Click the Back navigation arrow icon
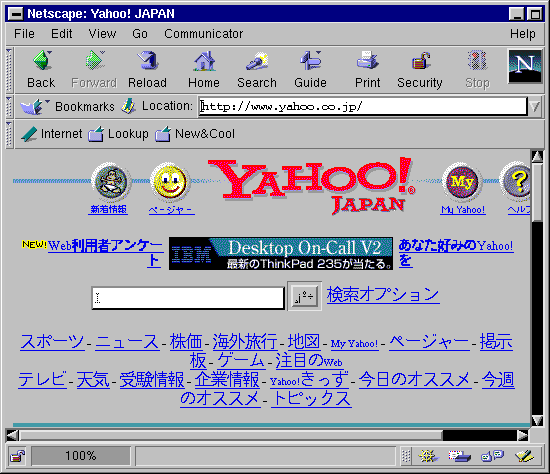This screenshot has height=474, width=550. click(42, 60)
